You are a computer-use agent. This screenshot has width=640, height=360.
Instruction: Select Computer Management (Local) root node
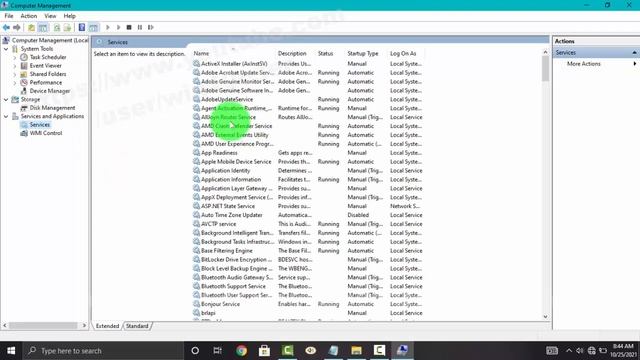point(50,40)
